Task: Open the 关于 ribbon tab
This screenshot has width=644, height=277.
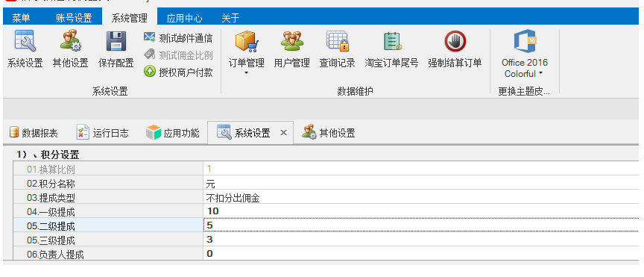Action: tap(230, 18)
